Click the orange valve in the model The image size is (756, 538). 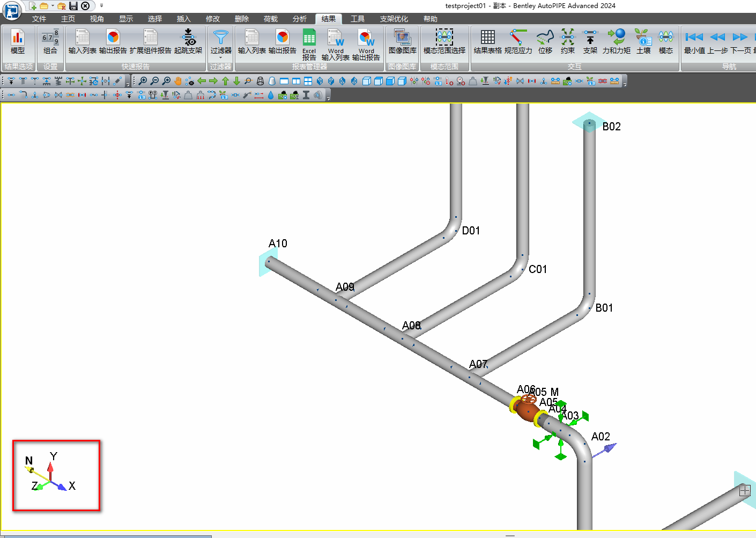(527, 411)
